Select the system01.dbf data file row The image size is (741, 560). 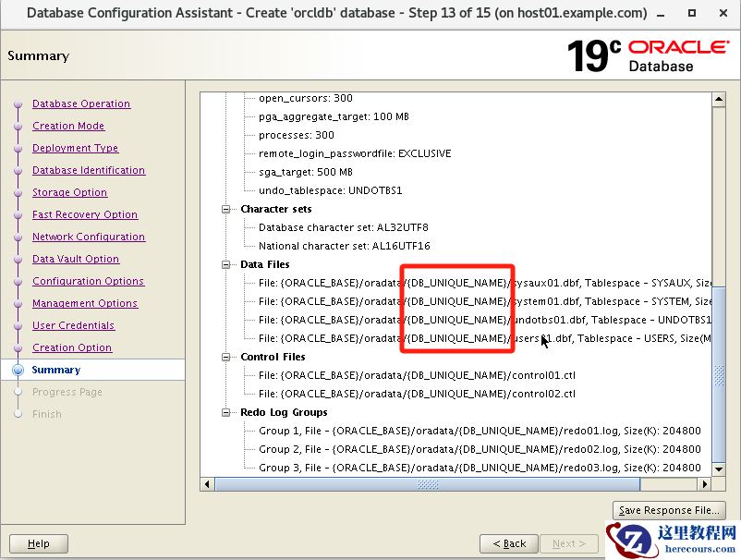pos(484,301)
